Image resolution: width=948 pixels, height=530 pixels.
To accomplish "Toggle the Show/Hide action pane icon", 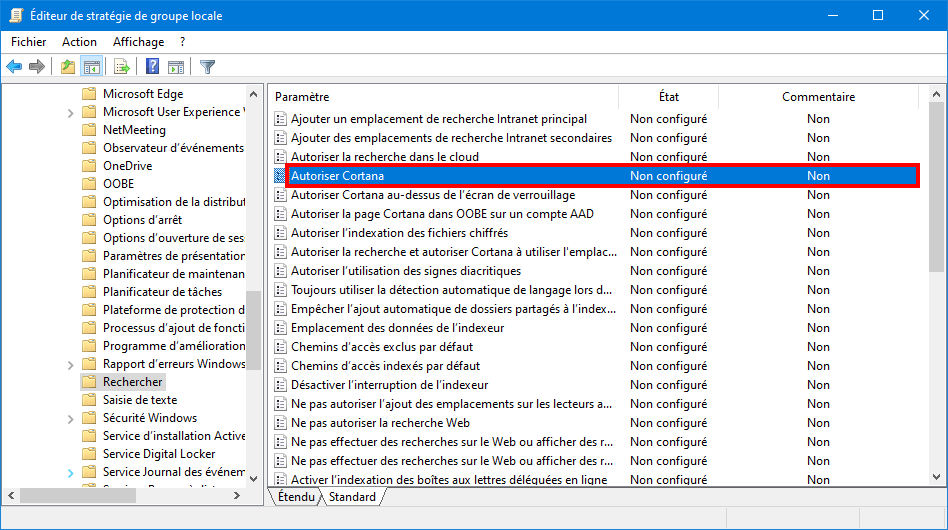I will click(176, 66).
